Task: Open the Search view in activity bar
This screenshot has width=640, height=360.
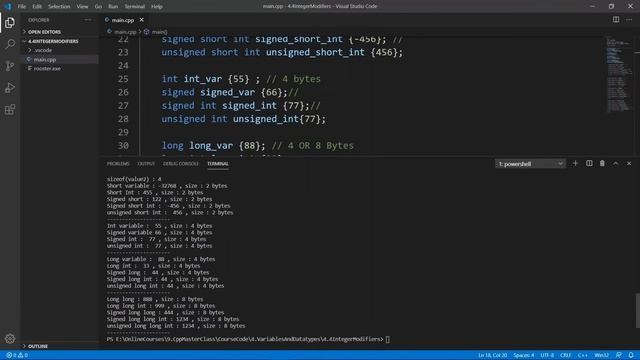Action: tap(10, 44)
